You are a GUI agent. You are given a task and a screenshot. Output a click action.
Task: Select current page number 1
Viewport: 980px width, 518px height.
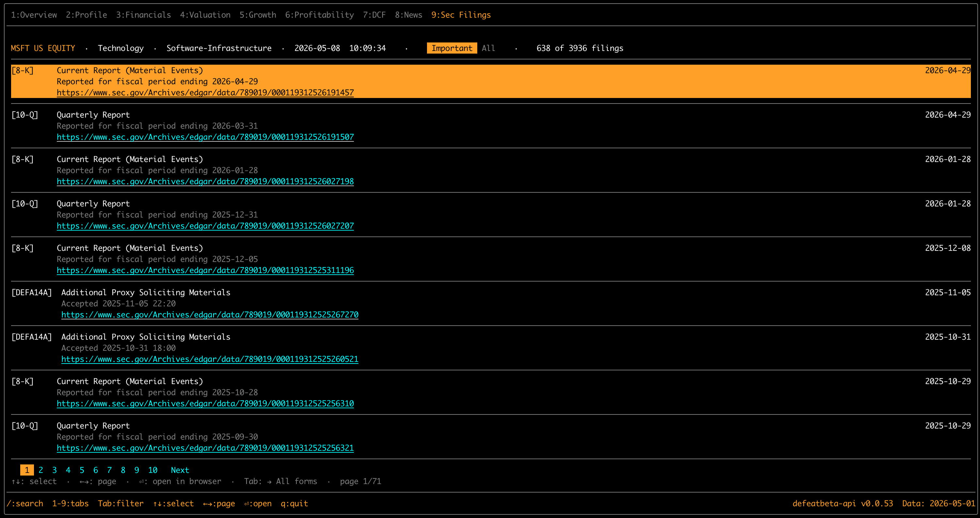click(x=27, y=470)
